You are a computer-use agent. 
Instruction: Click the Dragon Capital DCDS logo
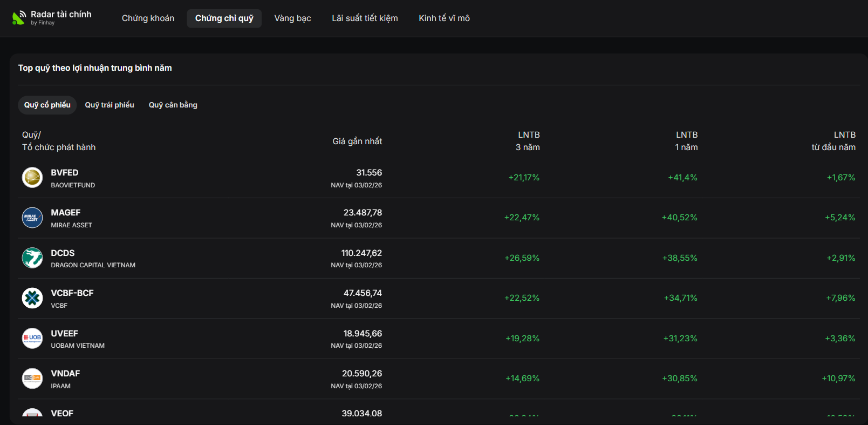(x=32, y=258)
